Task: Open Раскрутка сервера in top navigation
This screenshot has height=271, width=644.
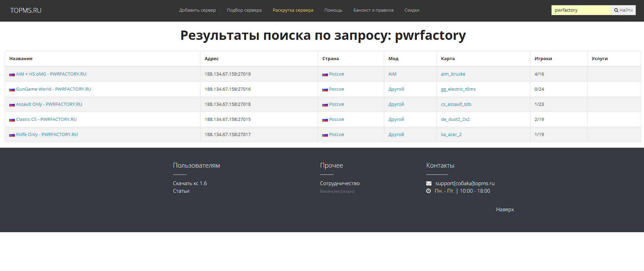Action: [x=293, y=10]
